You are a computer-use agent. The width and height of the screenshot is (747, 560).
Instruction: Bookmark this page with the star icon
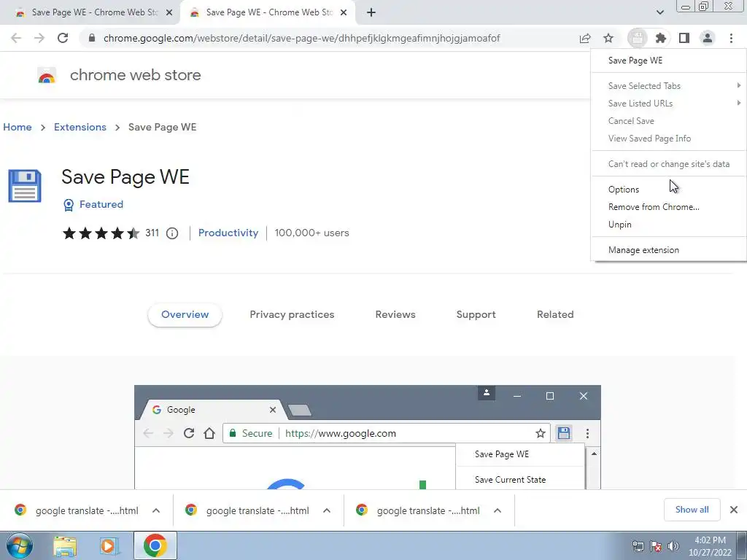tap(608, 38)
